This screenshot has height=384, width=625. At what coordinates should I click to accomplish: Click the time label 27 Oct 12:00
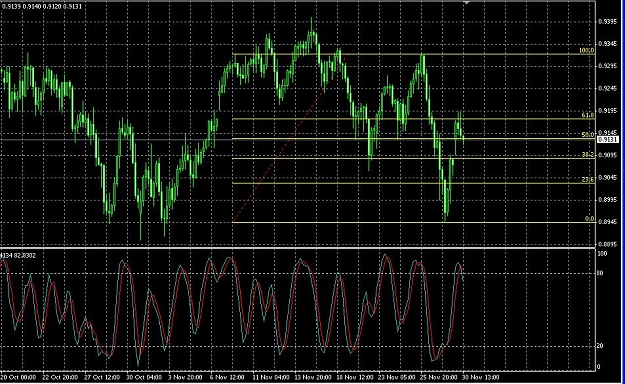coord(102,377)
